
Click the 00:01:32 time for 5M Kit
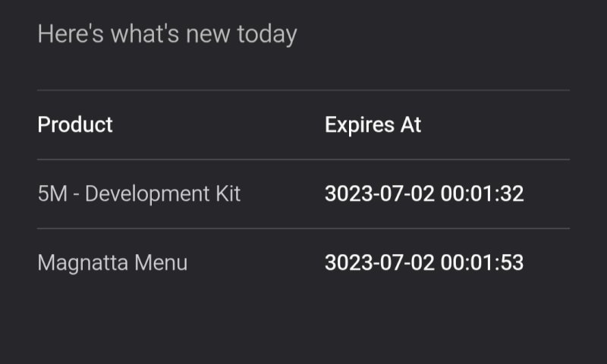coord(483,193)
